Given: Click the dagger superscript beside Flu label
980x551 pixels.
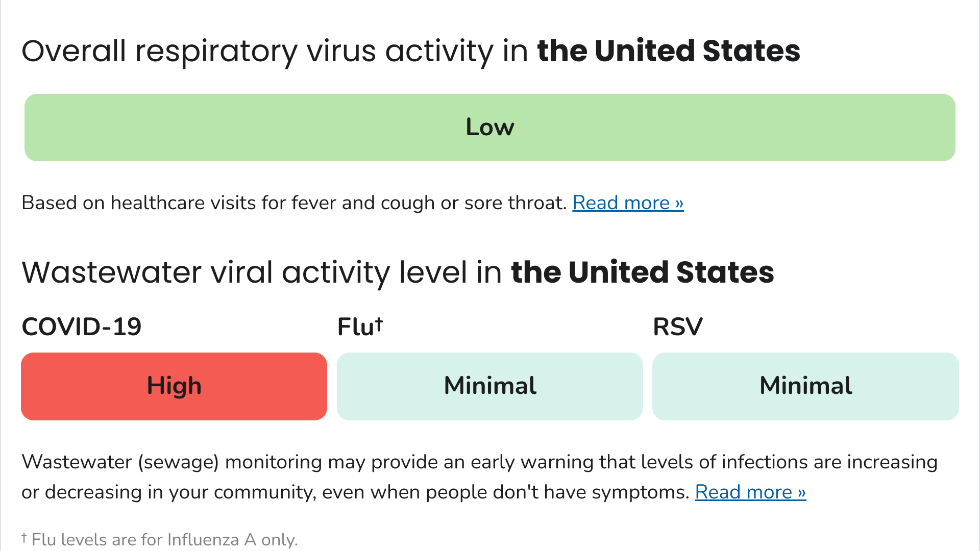Looking at the screenshot, I should point(378,323).
